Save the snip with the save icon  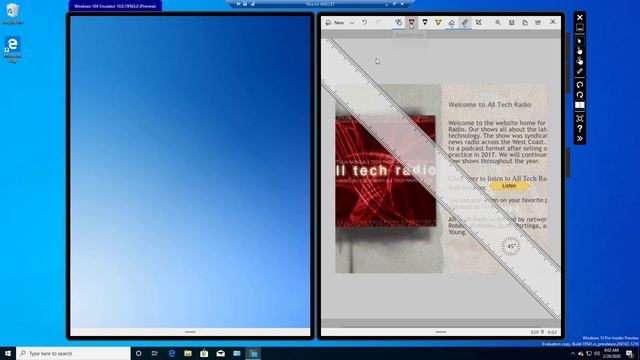click(x=511, y=22)
